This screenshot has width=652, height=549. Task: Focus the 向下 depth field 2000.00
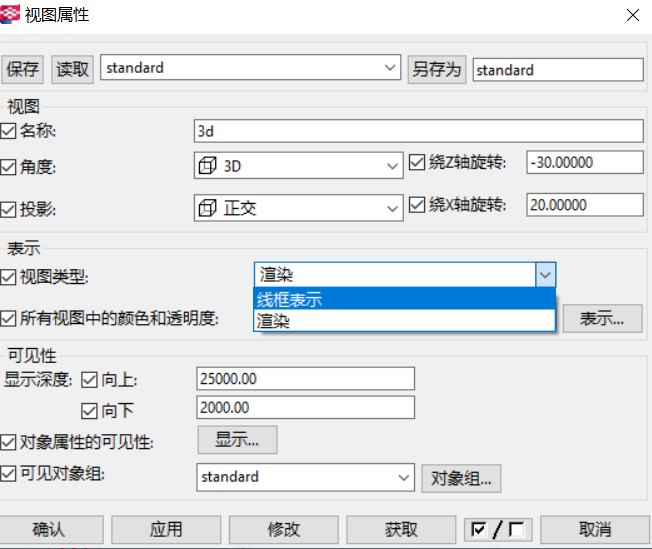(305, 408)
